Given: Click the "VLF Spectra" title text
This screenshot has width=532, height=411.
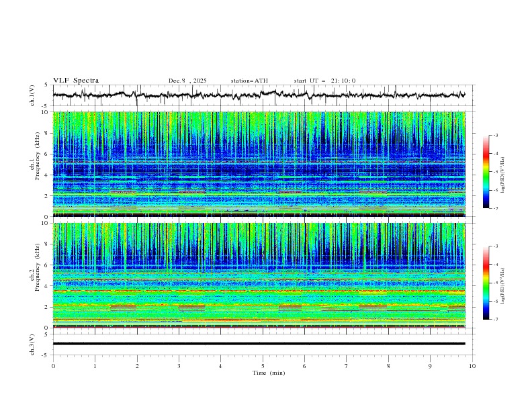Looking at the screenshot, I should tap(76, 81).
